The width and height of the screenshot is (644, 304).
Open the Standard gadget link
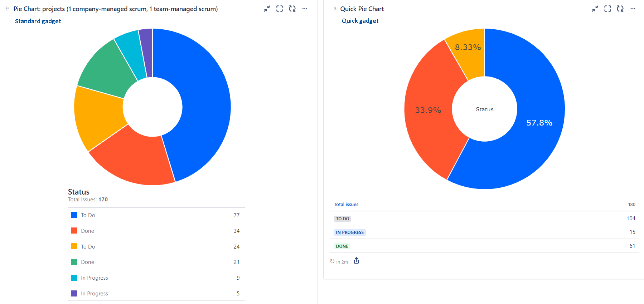point(38,21)
